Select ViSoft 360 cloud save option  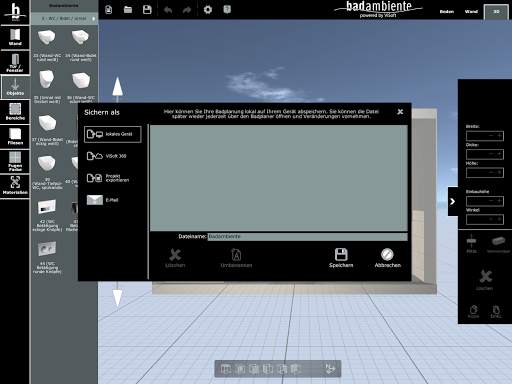click(x=113, y=156)
